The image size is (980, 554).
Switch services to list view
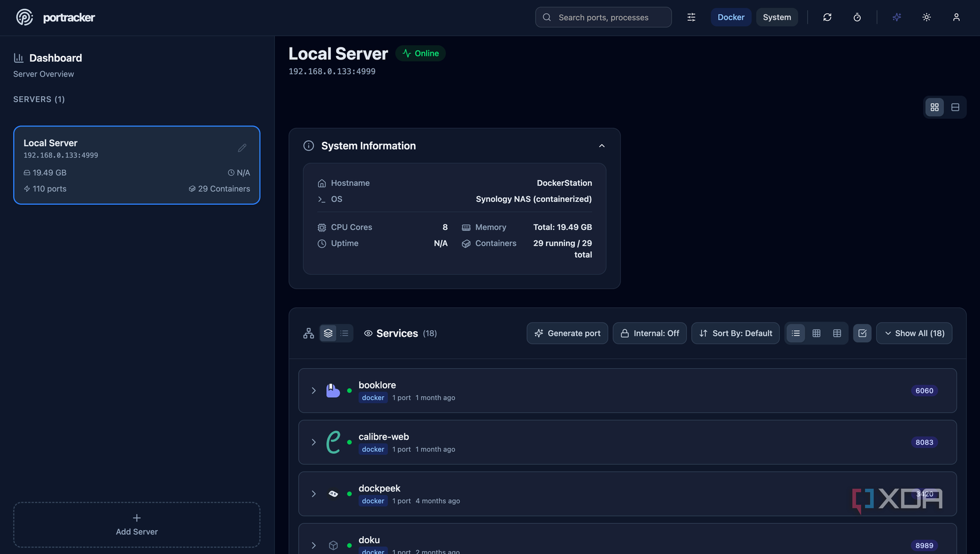tap(796, 334)
